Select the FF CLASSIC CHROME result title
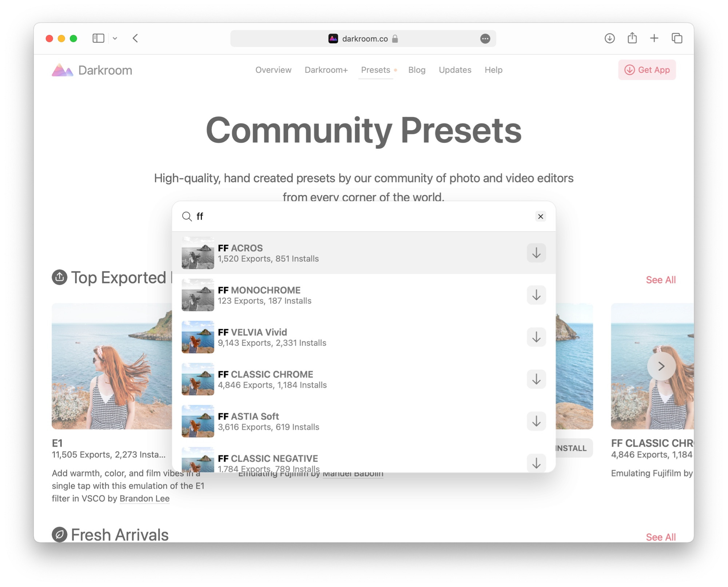 pos(266,374)
